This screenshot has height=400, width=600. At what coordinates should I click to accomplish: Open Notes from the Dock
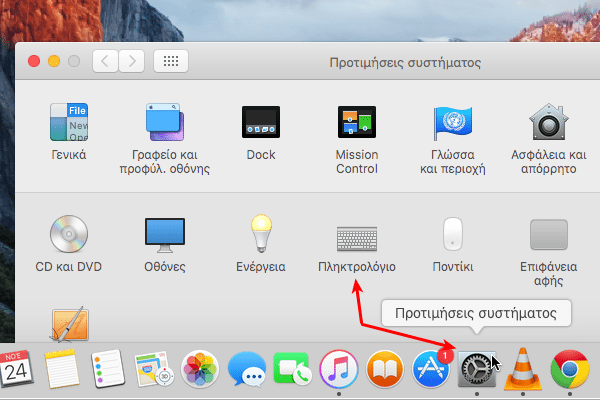pyautogui.click(x=61, y=369)
